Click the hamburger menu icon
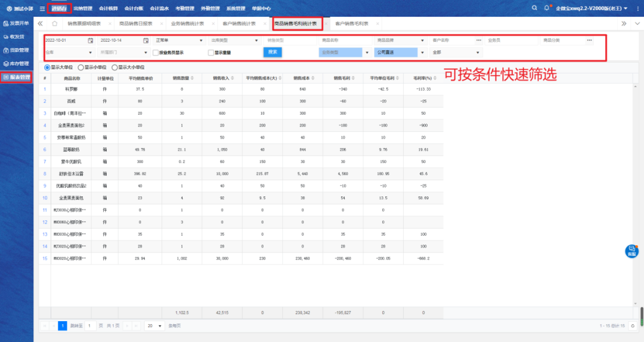The width and height of the screenshot is (644, 342). point(42,8)
